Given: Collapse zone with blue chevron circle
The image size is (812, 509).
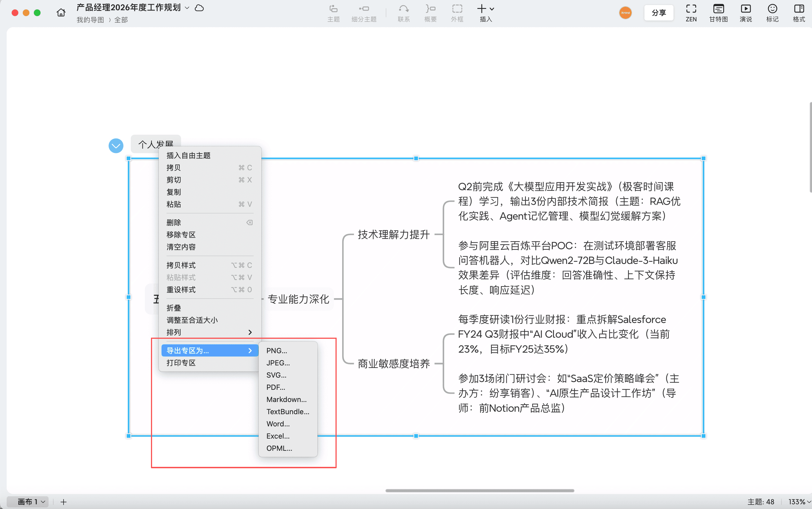Looking at the screenshot, I should pos(116,146).
